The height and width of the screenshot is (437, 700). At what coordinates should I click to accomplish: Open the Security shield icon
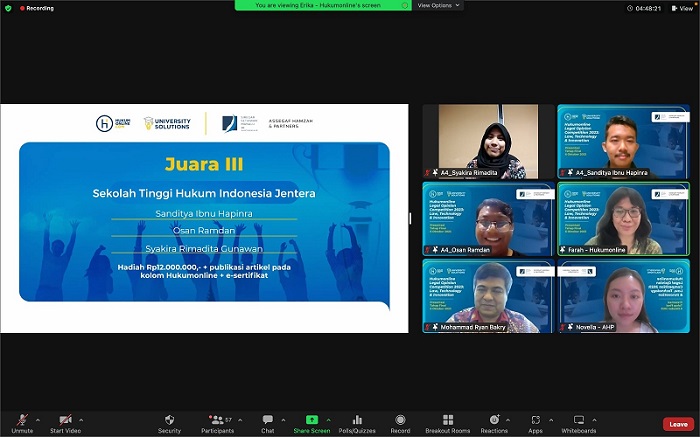pos(169,420)
